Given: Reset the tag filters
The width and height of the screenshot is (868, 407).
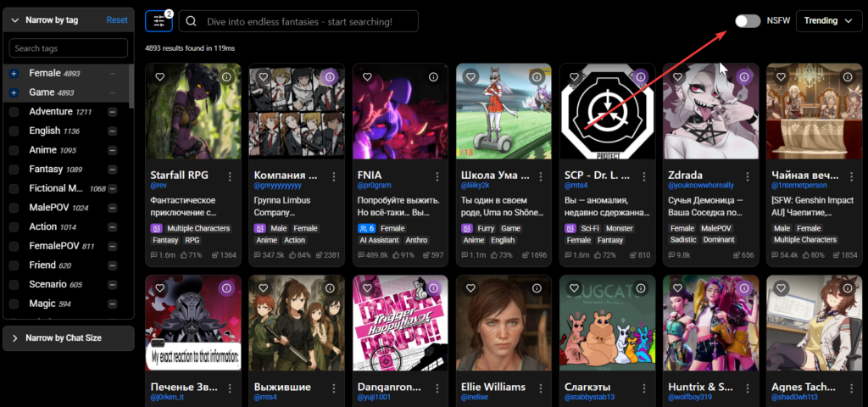Looking at the screenshot, I should 117,20.
